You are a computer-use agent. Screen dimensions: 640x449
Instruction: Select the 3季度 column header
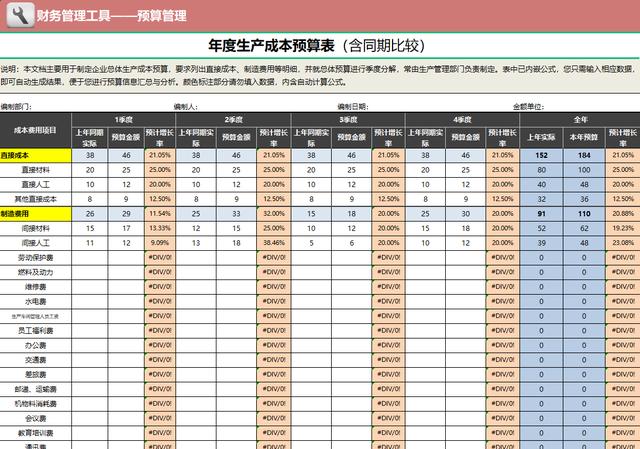pos(348,118)
